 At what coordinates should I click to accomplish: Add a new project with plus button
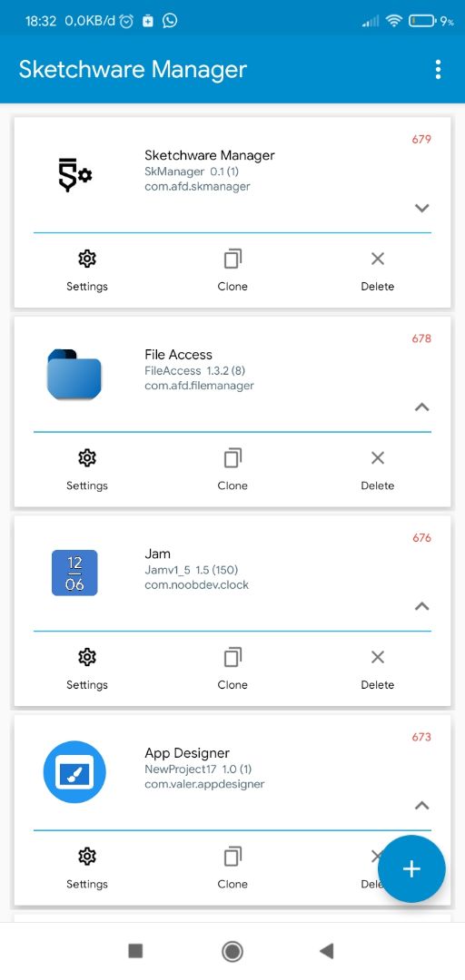pos(411,868)
